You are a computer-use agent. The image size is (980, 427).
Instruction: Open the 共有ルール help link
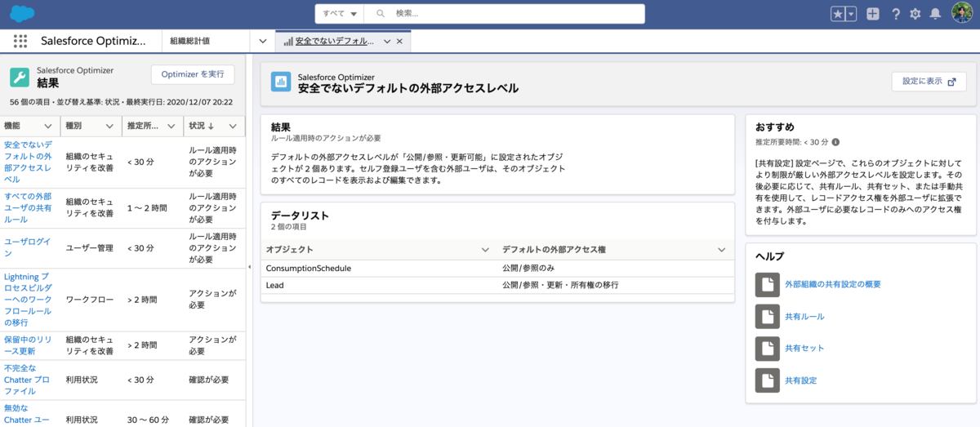(804, 316)
